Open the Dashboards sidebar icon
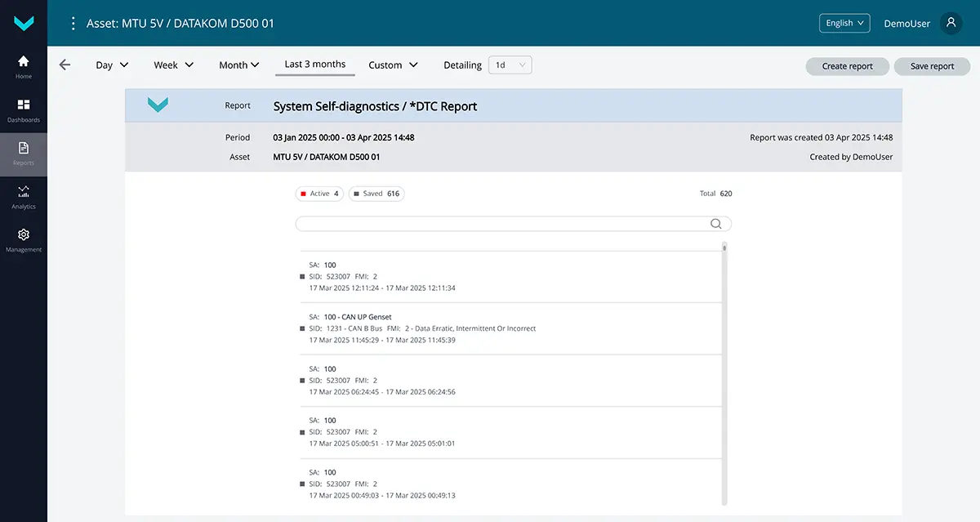Screen dimensions: 980x522 (24, 105)
